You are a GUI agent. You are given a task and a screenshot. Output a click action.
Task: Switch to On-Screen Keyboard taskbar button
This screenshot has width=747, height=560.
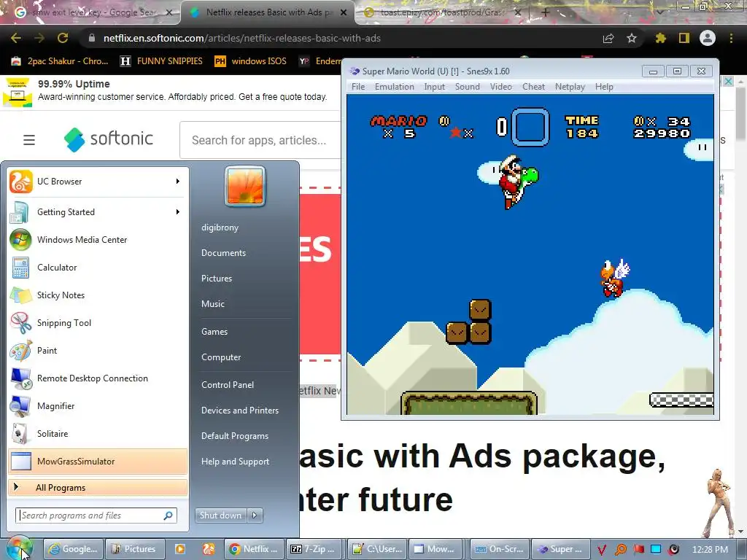pos(499,549)
